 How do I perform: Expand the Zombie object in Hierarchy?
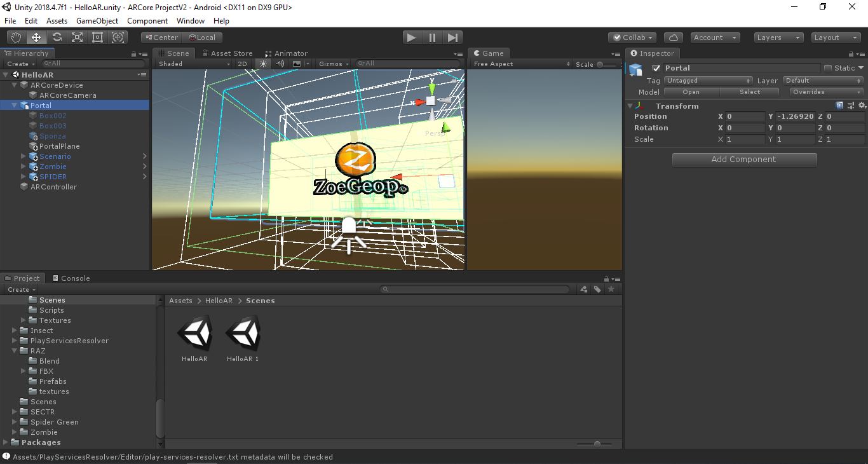click(x=24, y=167)
